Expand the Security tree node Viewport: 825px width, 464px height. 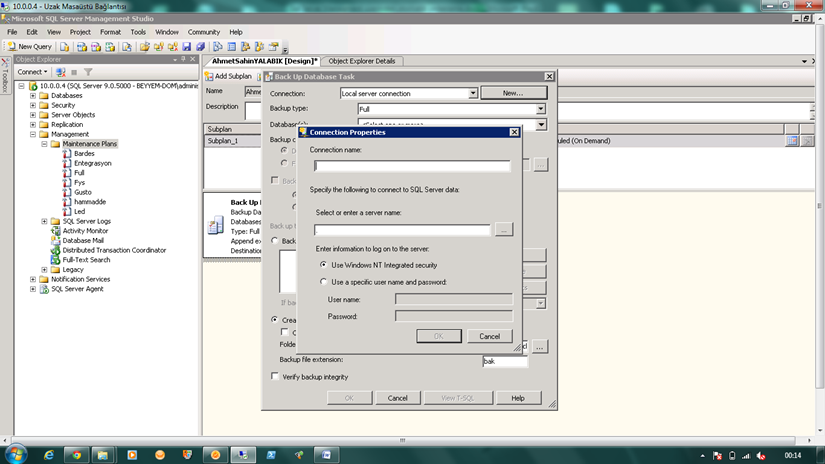click(x=33, y=105)
